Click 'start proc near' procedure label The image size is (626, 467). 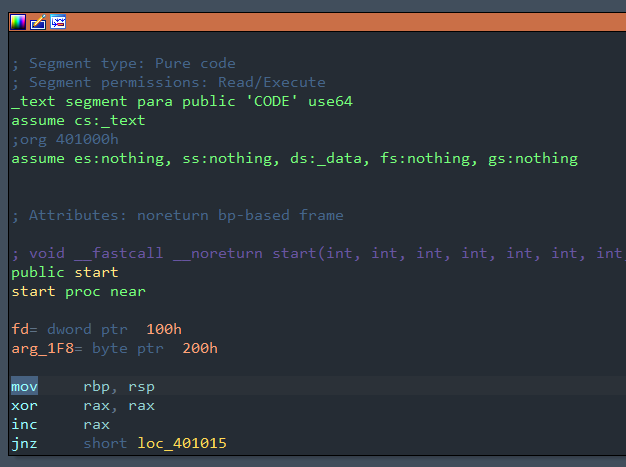pos(78,292)
